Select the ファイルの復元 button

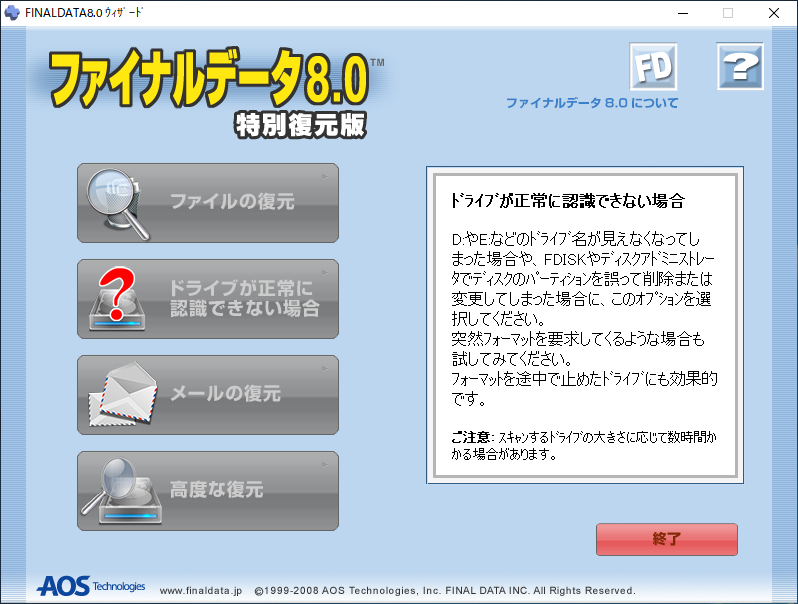tap(208, 203)
